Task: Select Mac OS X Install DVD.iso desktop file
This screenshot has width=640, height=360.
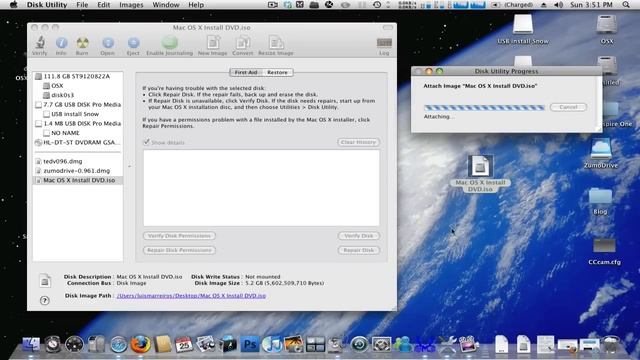Action: 480,173
